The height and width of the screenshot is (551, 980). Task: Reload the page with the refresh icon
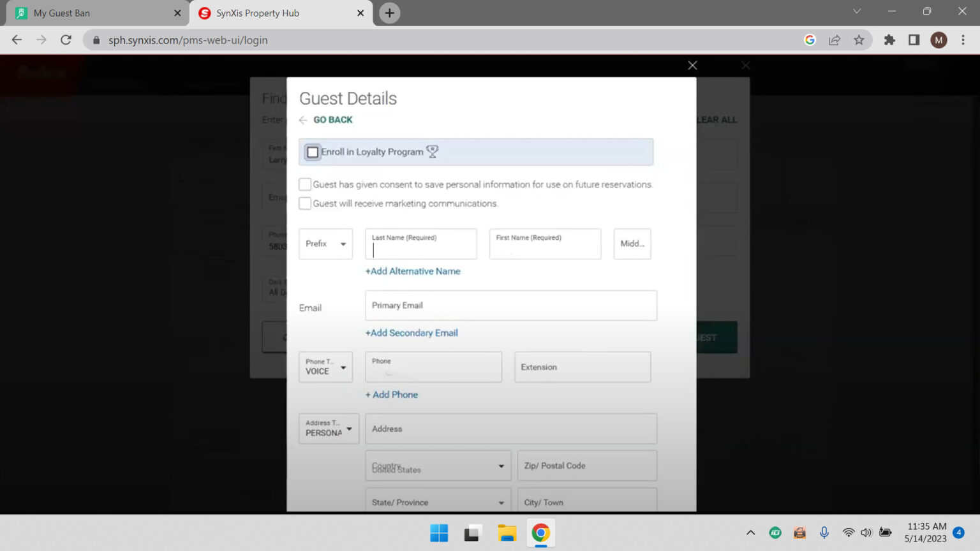[x=66, y=40]
